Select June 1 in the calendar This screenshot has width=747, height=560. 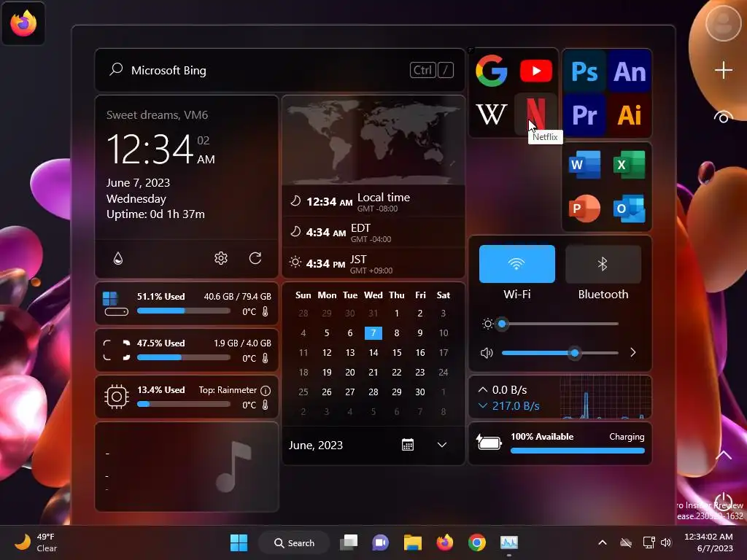pos(396,314)
